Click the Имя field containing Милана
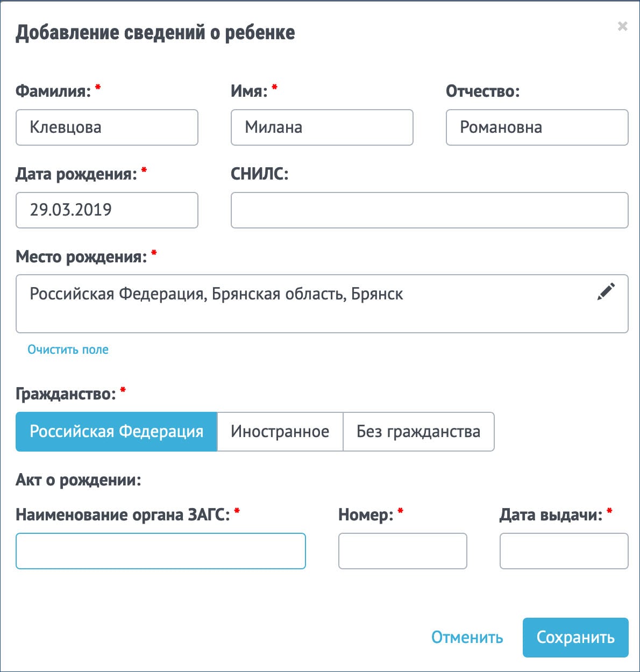 tap(322, 127)
